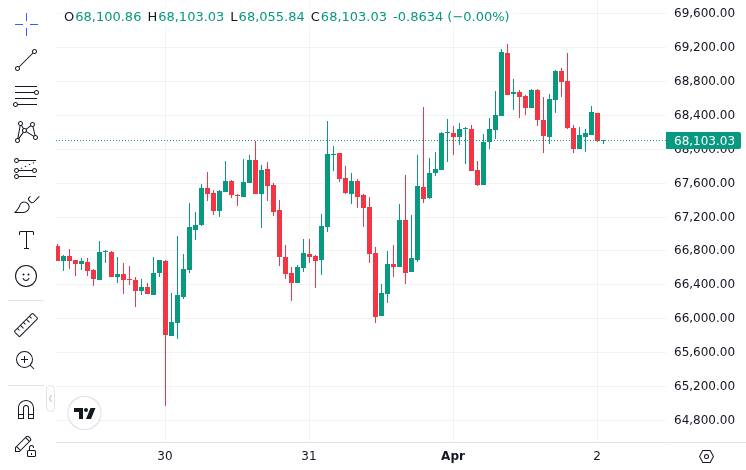
Task: Click the Apr date label on time axis
Action: coord(453,456)
